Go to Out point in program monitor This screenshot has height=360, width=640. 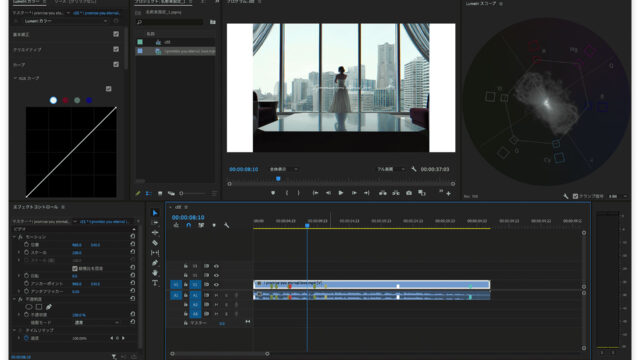tap(367, 193)
